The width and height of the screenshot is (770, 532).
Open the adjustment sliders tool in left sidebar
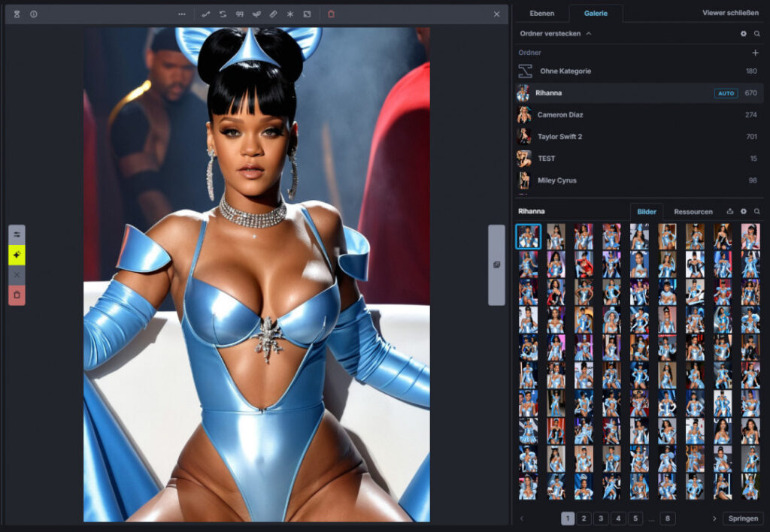[x=17, y=234]
